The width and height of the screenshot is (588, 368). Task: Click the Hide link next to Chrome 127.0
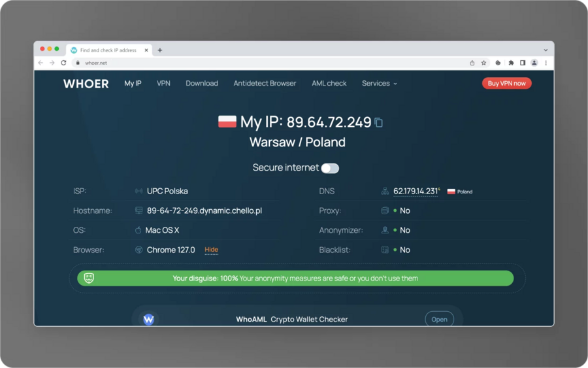click(x=211, y=250)
